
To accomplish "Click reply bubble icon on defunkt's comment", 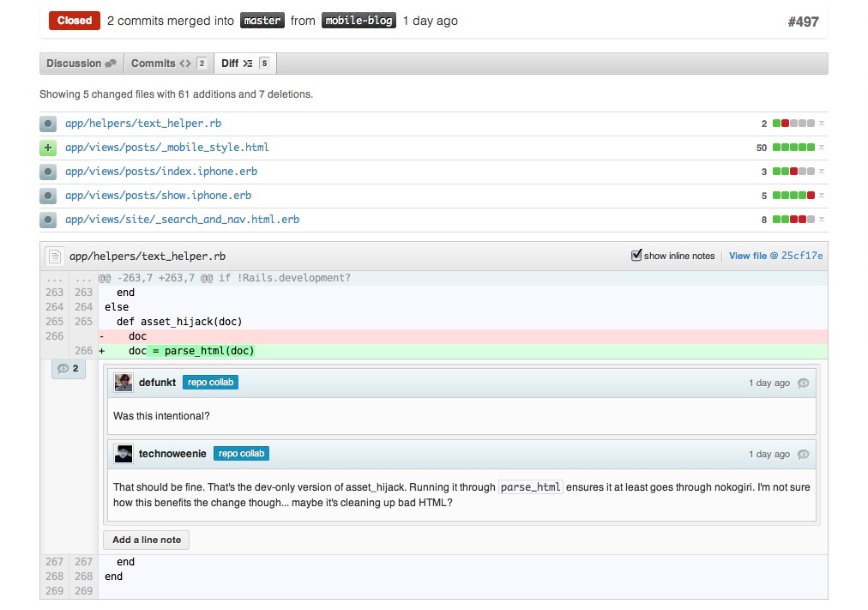I will [x=803, y=384].
